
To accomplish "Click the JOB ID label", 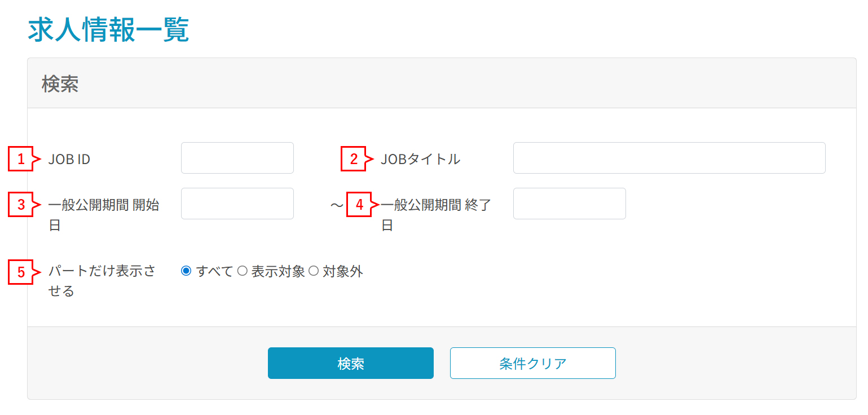I will point(69,159).
